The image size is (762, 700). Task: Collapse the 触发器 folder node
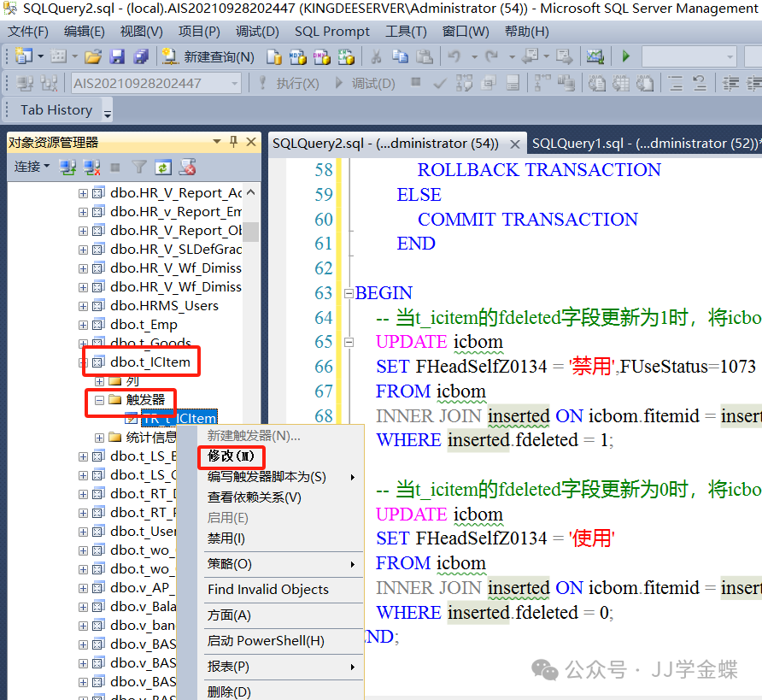(x=100, y=400)
